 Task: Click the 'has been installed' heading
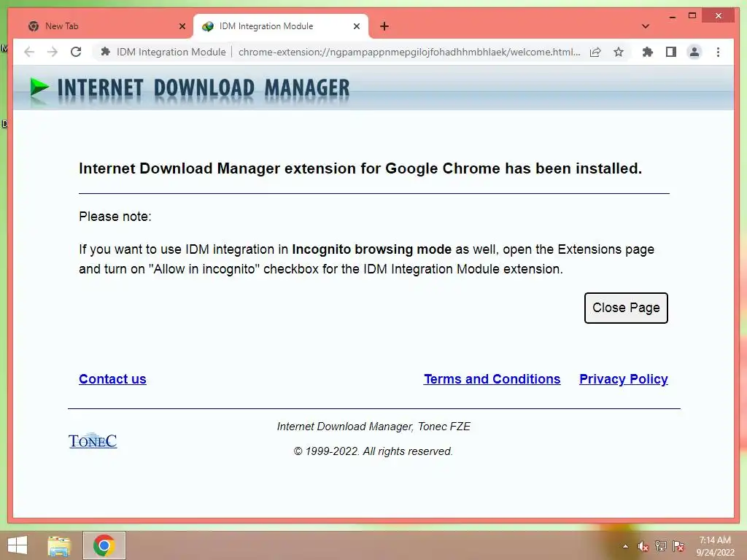pyautogui.click(x=573, y=168)
